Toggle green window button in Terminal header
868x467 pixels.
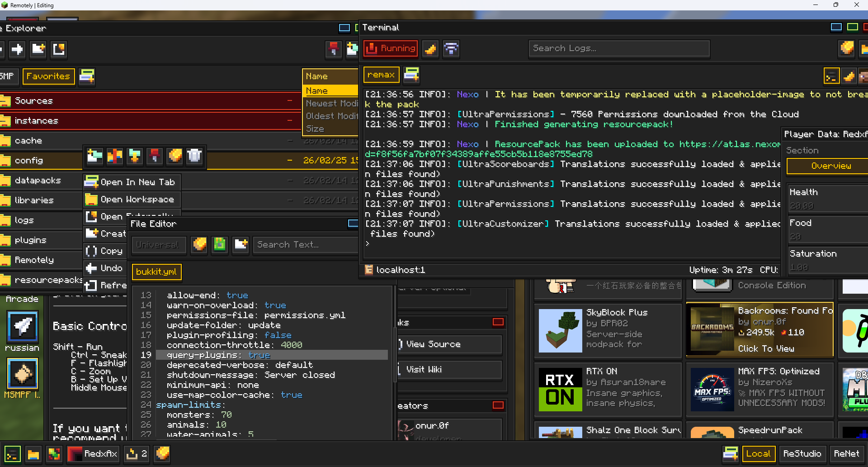[x=853, y=27]
